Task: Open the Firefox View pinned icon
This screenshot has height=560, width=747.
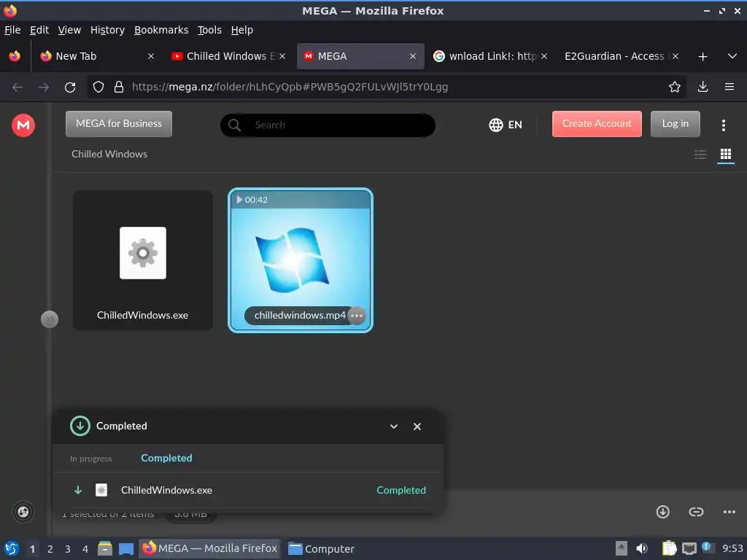Action: (15, 56)
